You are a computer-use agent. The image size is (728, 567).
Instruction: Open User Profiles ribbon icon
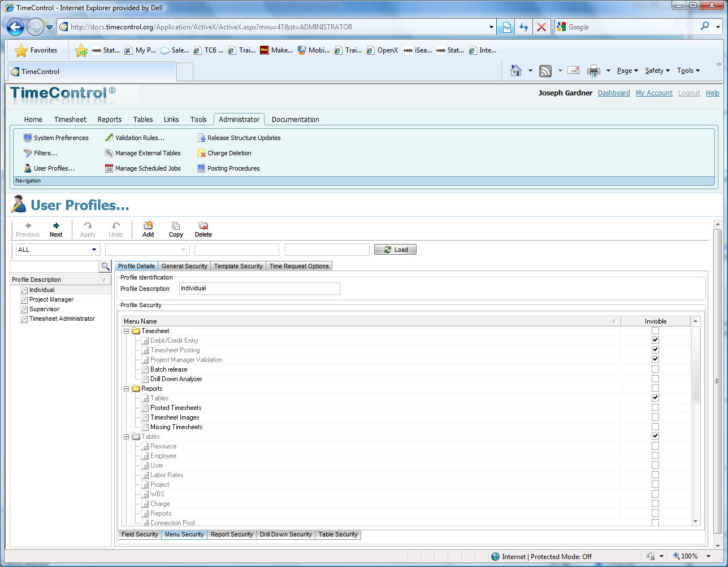27,168
